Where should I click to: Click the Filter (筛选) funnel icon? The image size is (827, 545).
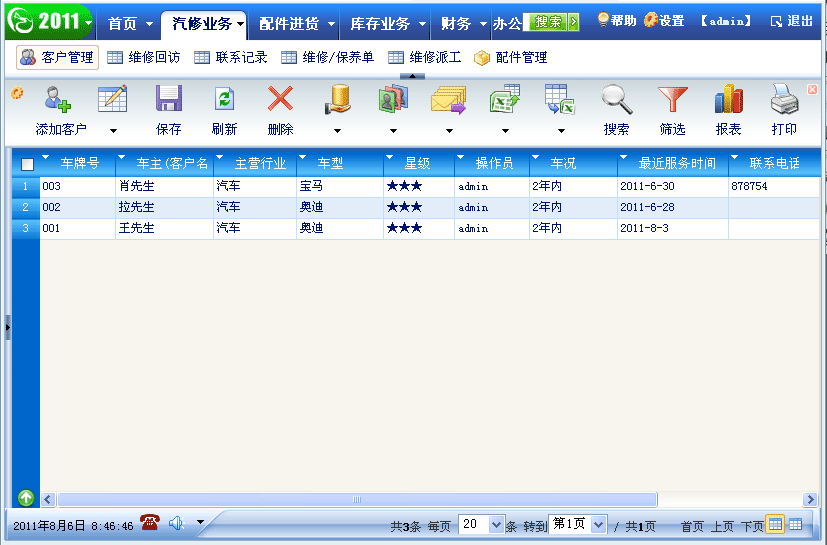(672, 99)
